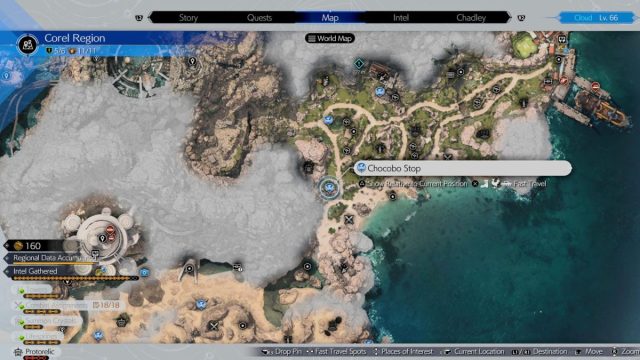The height and width of the screenshot is (360, 640).
Task: Click the screen marker above the port town
Action: pos(562,40)
